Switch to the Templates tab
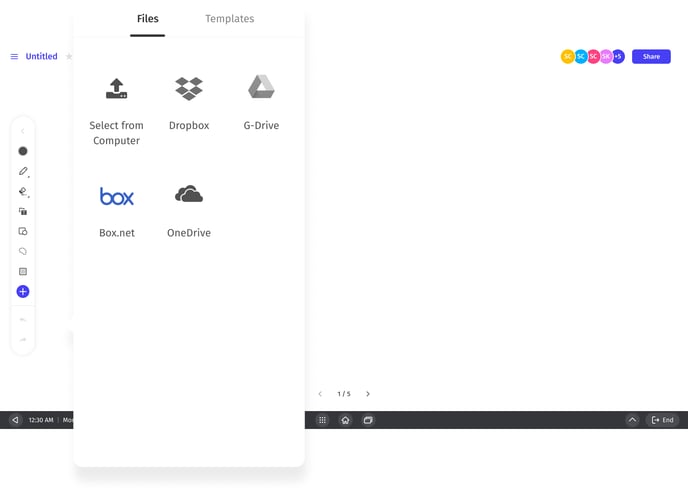688x492 pixels. click(x=229, y=19)
